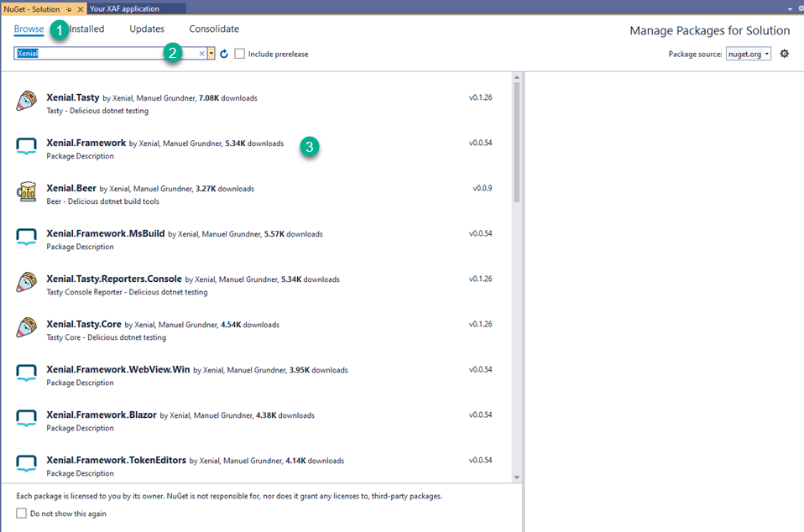This screenshot has height=532, width=804.
Task: Check Do not show this again
Action: (x=21, y=513)
